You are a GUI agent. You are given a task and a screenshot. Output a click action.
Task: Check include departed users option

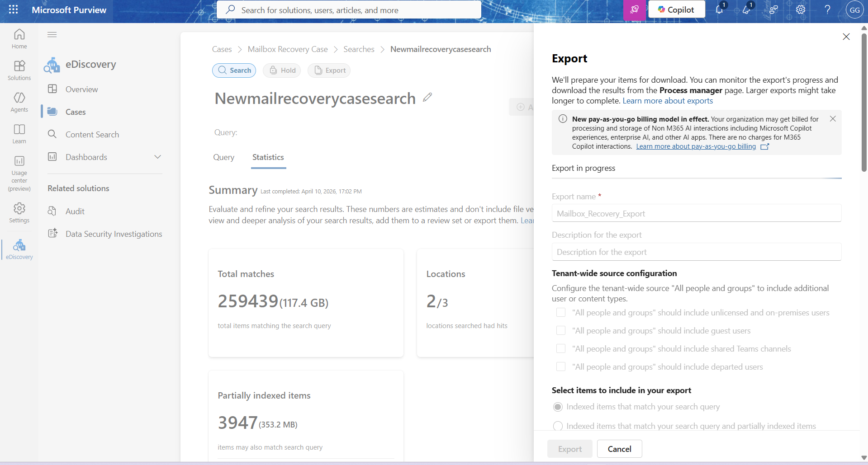(x=561, y=366)
